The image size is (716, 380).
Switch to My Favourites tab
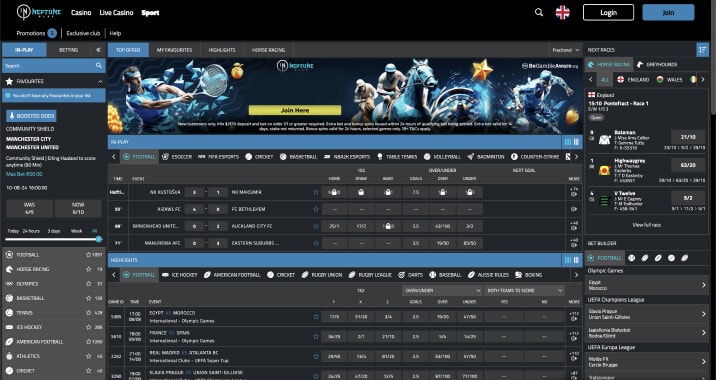coord(174,50)
